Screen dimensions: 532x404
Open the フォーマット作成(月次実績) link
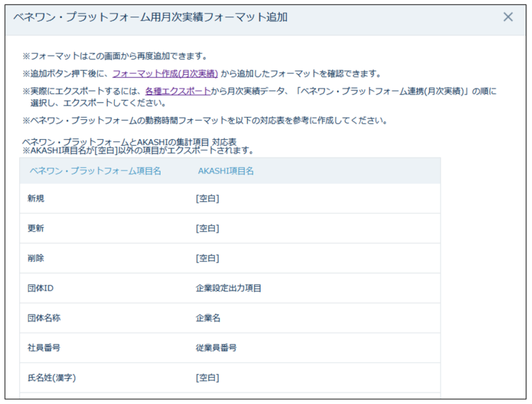pyautogui.click(x=165, y=74)
